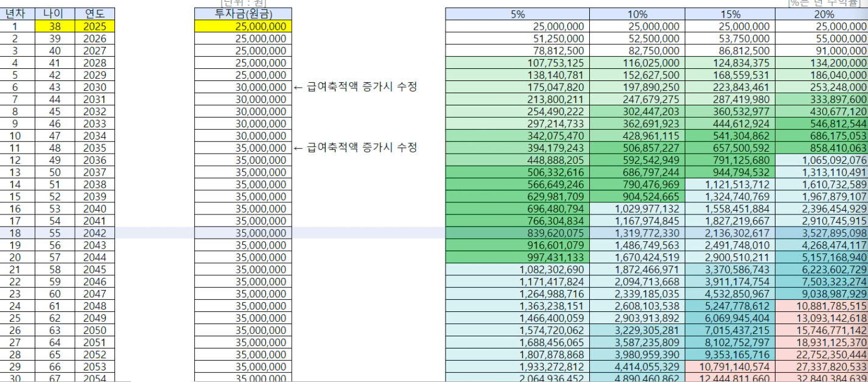
Task: Click the 20% return rate header
Action: pos(821,14)
